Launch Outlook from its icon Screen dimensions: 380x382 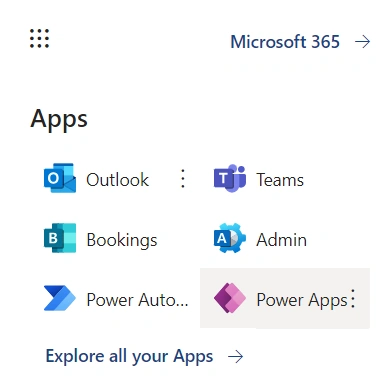point(60,178)
